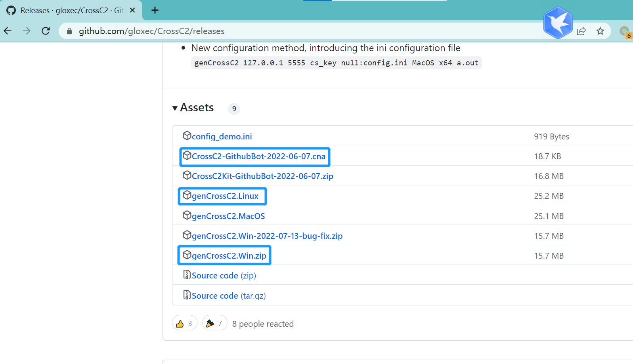This screenshot has width=633, height=364.
Task: Toggle the party popper reaction
Action: coord(214,323)
